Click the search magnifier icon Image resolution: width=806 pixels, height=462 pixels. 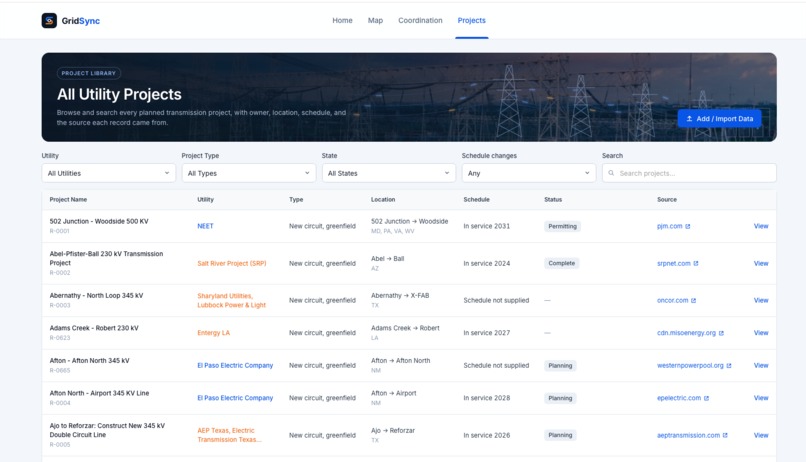611,173
